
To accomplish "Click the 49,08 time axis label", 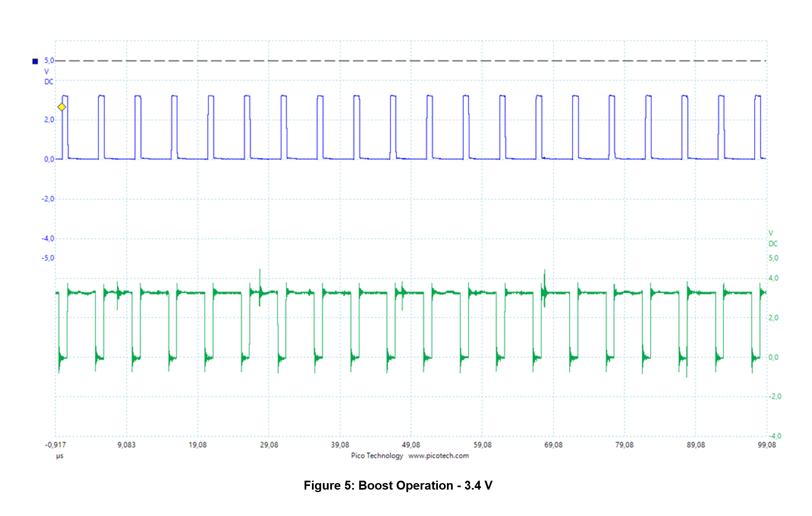I will [411, 445].
